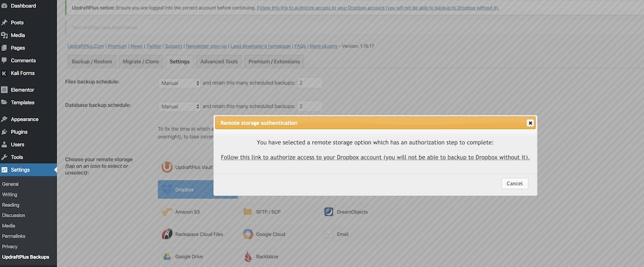Click the Media icon in sidebar
644x267 pixels.
[x=4, y=35]
